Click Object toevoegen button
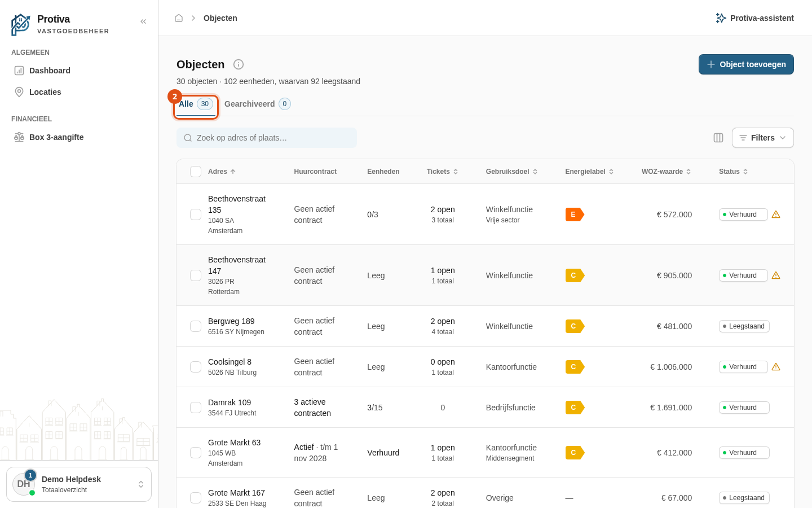 [746, 64]
